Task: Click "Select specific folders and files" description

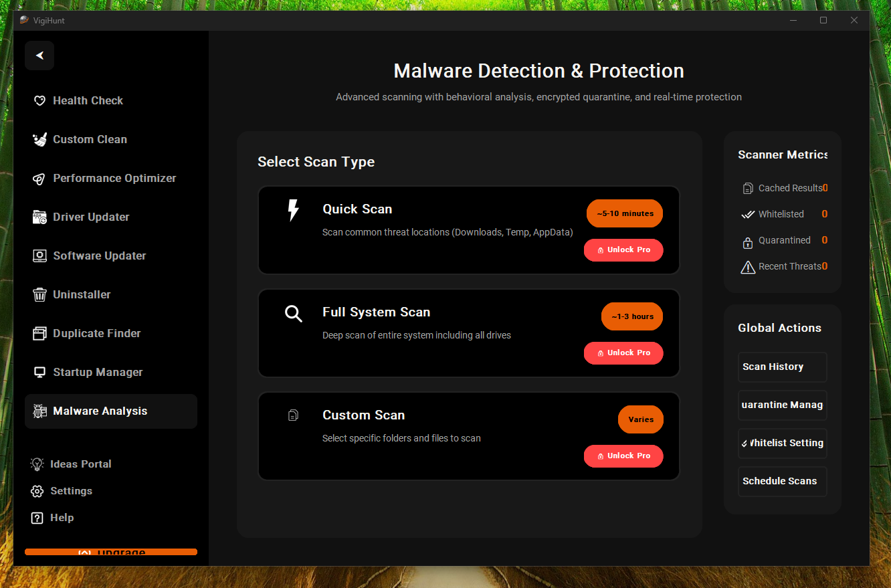Action: pos(401,439)
